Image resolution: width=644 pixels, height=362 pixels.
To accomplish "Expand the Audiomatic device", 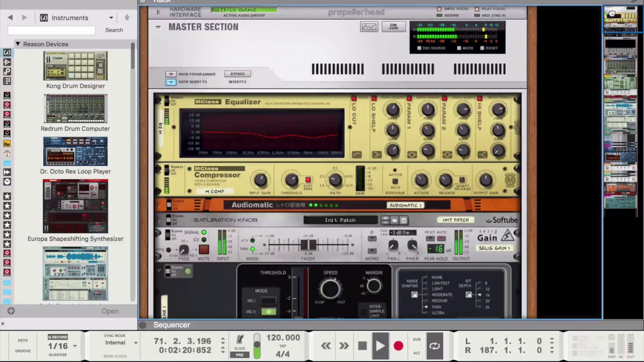I will coord(158,205).
